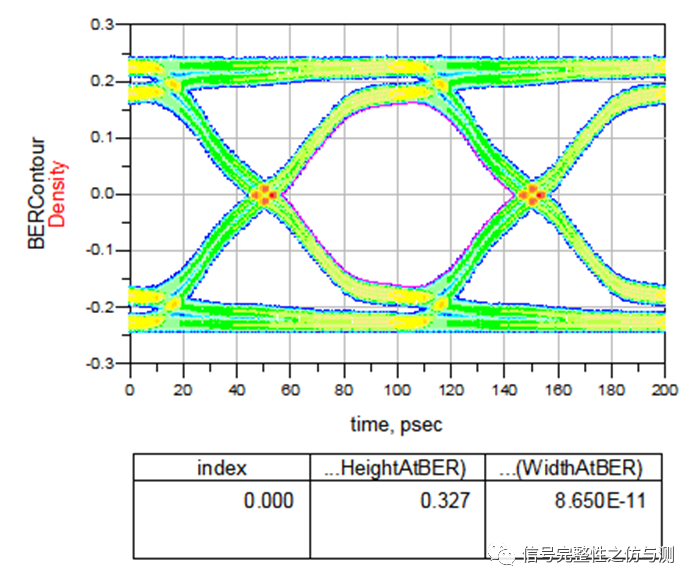Select the 0.327 eye height value
This screenshot has width=697, height=586.
pyautogui.click(x=445, y=501)
